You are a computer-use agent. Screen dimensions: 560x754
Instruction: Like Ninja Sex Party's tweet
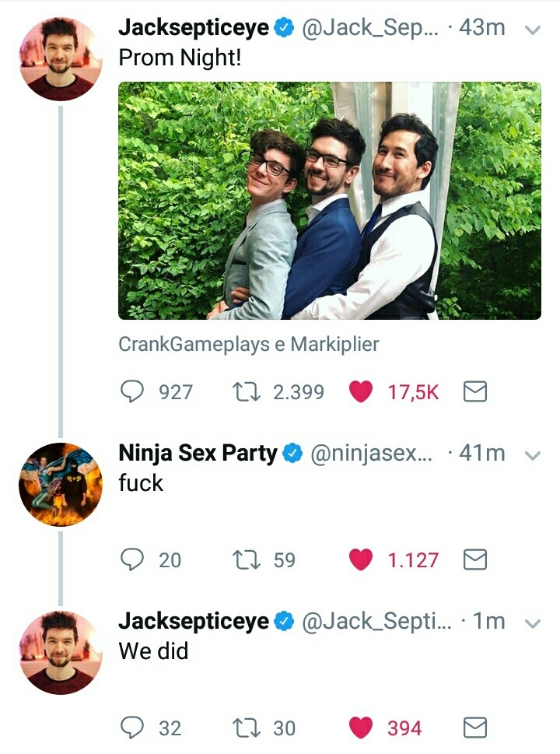pyautogui.click(x=361, y=559)
